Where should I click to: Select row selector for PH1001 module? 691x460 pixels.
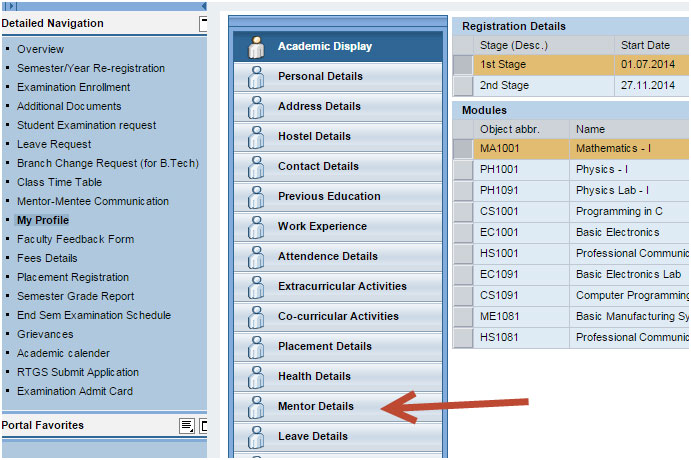pos(462,169)
